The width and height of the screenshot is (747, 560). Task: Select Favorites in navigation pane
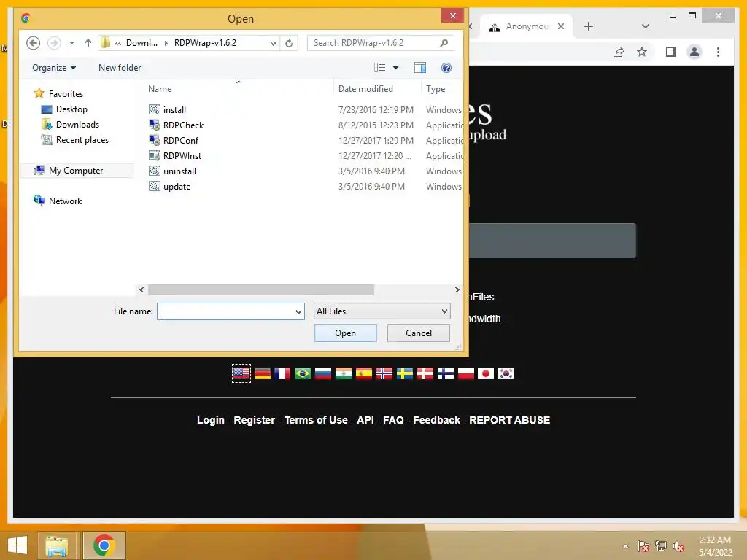66,94
